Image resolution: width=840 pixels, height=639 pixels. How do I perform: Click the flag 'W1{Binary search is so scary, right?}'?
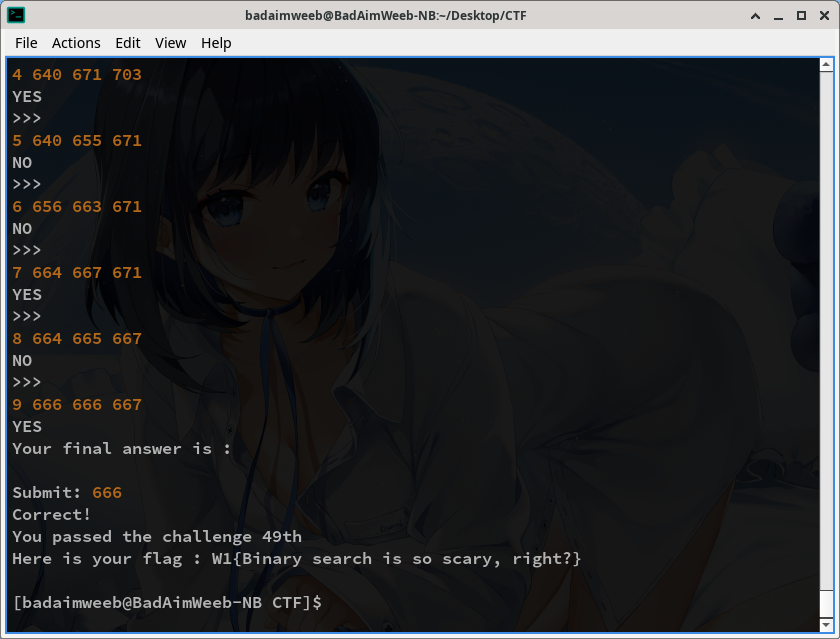[x=396, y=559]
